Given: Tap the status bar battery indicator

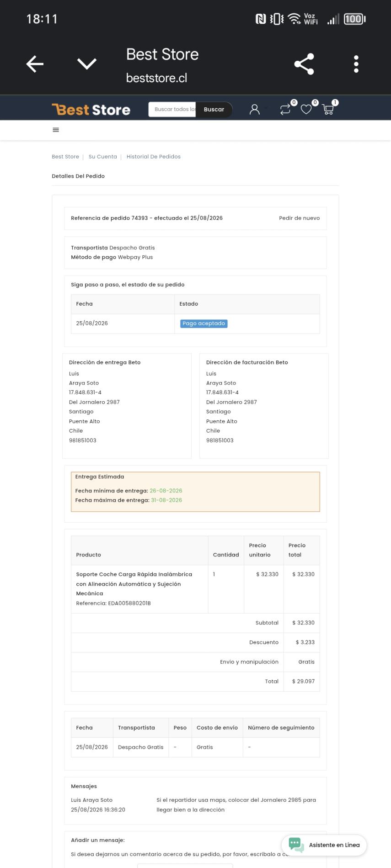Looking at the screenshot, I should click(355, 19).
